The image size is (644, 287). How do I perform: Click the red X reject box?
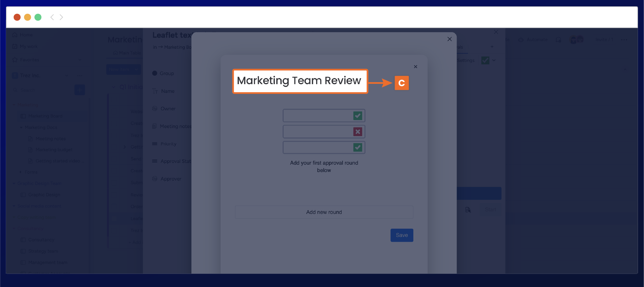point(358,132)
